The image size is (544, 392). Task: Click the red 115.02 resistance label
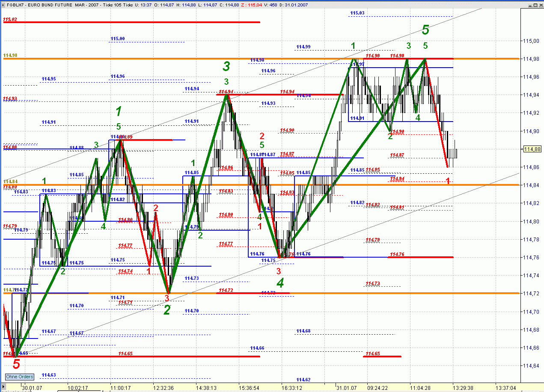(10, 20)
